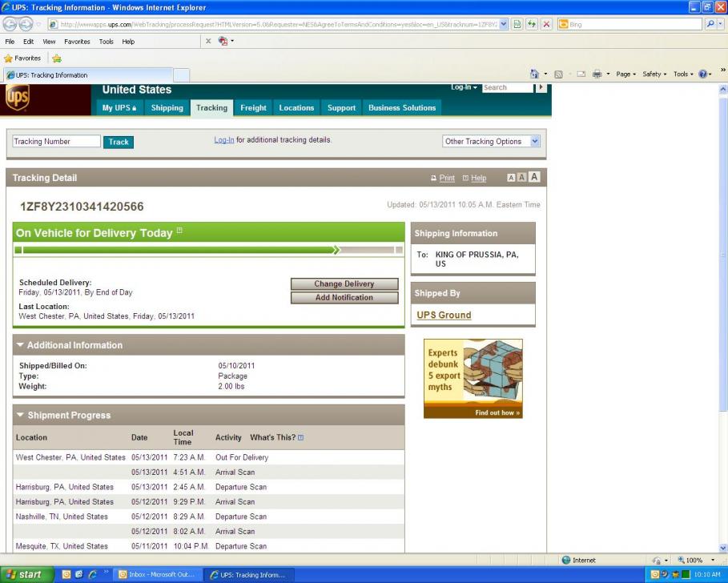Click the UPS search go arrow
Image resolution: width=728 pixels, height=583 pixels.
(x=541, y=88)
